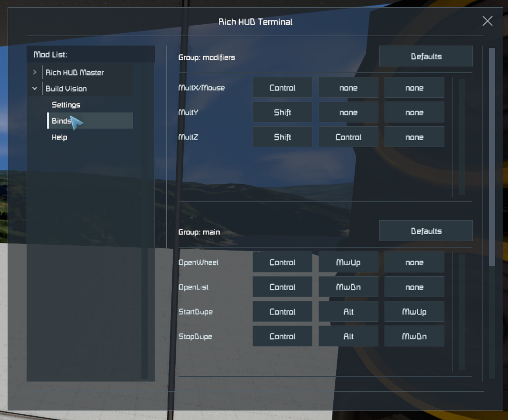Image resolution: width=508 pixels, height=420 pixels.
Task: Change StartDupe MwUp bind
Action: point(414,311)
